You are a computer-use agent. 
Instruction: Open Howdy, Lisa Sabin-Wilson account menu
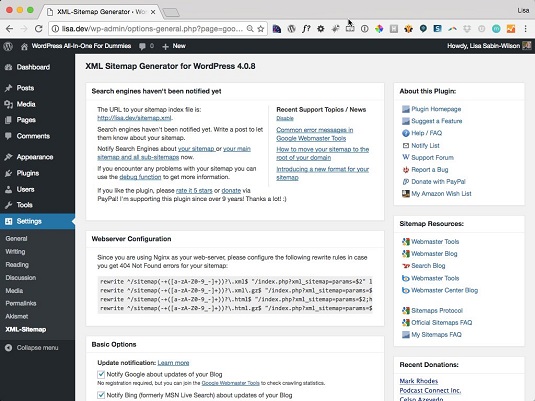tap(489, 46)
